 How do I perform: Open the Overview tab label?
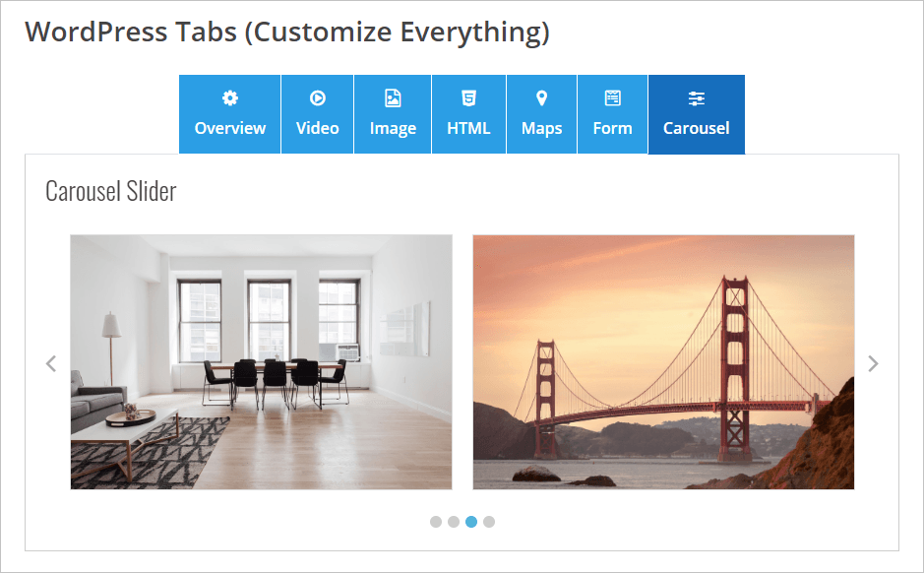click(230, 128)
